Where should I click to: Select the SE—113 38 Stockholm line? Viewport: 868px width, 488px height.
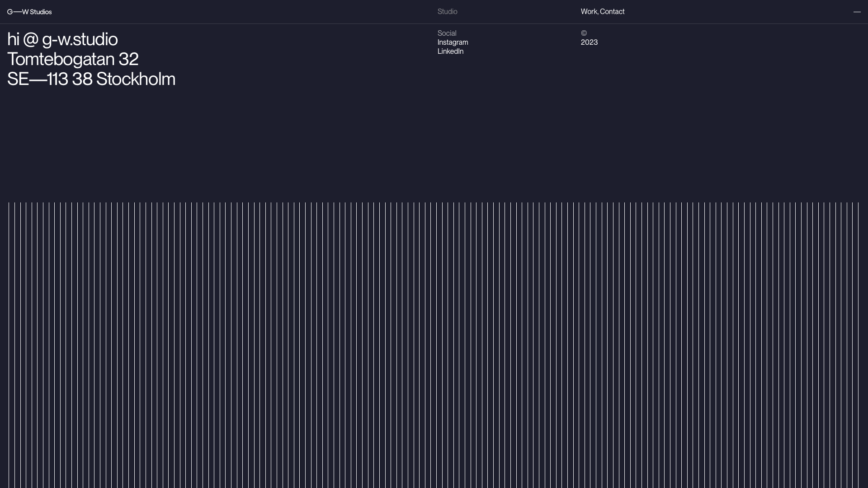91,79
